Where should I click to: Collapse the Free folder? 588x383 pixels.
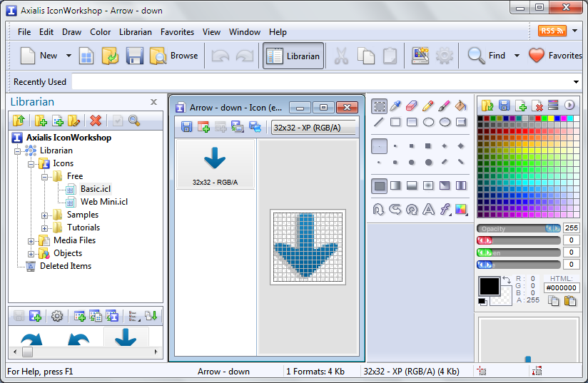click(45, 177)
